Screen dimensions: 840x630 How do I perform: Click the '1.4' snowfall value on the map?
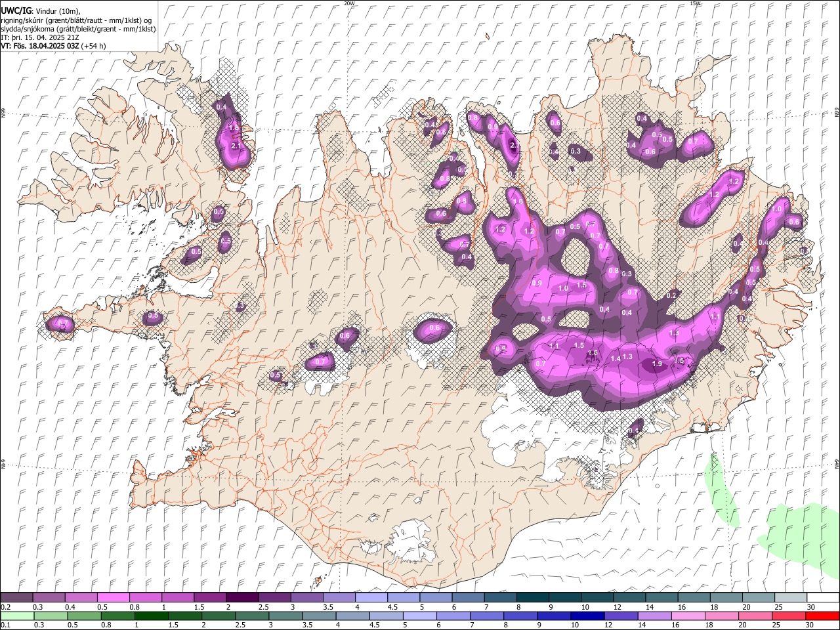(x=616, y=358)
